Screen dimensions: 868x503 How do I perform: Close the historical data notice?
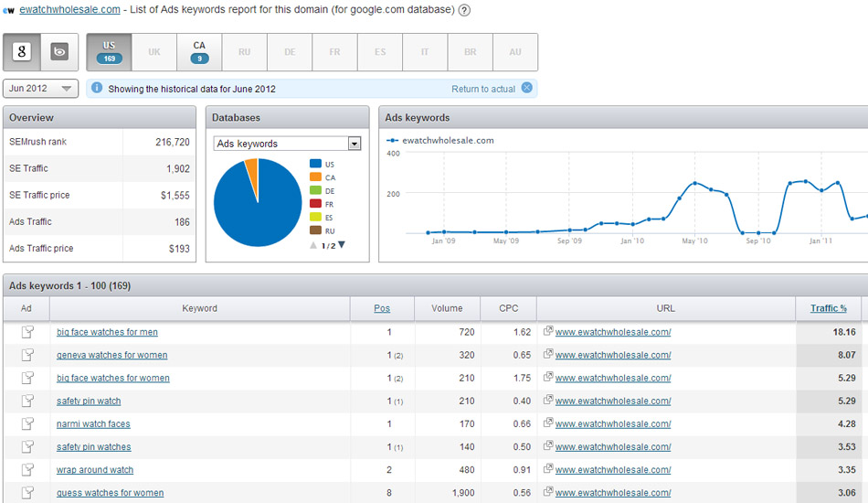coord(525,89)
